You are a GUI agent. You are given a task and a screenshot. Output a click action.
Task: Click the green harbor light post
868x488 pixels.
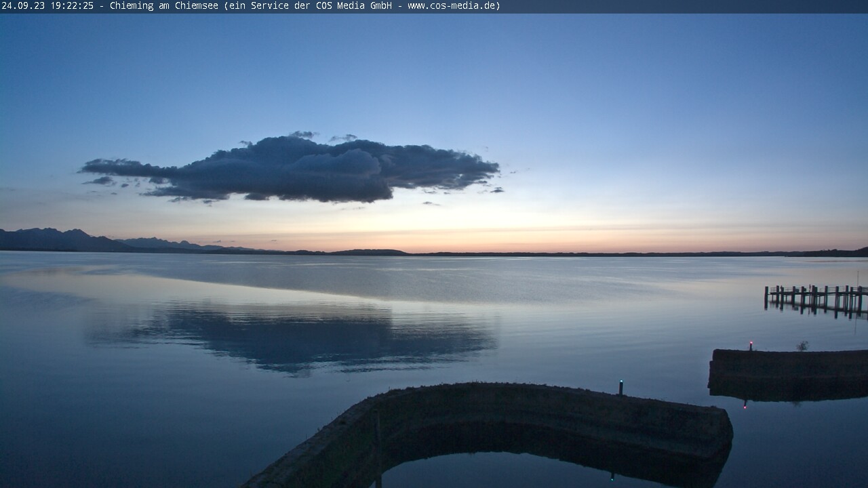[x=620, y=386]
